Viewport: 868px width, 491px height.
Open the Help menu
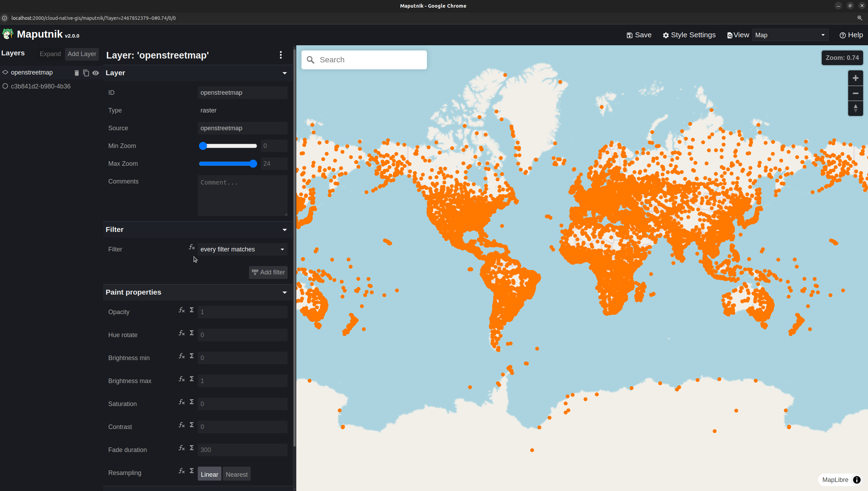851,35
